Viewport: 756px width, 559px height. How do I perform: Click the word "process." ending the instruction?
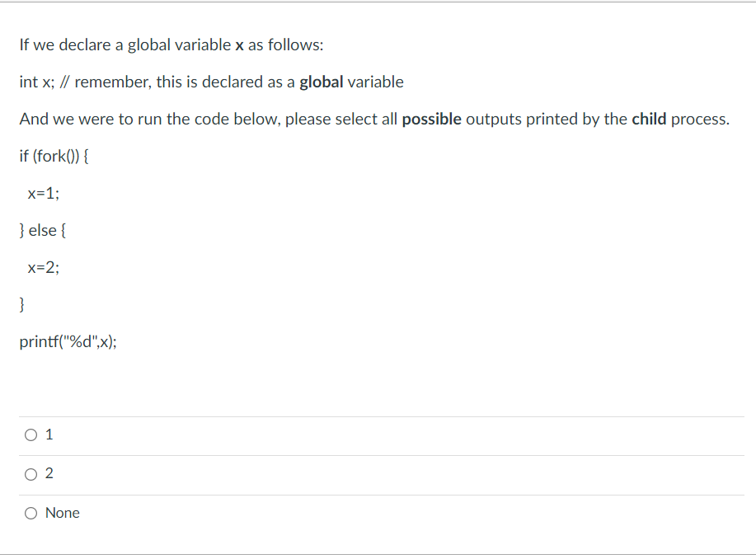(700, 119)
